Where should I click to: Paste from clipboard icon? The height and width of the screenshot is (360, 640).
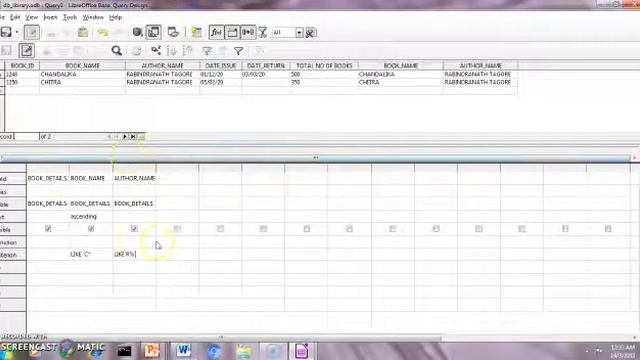(83, 32)
